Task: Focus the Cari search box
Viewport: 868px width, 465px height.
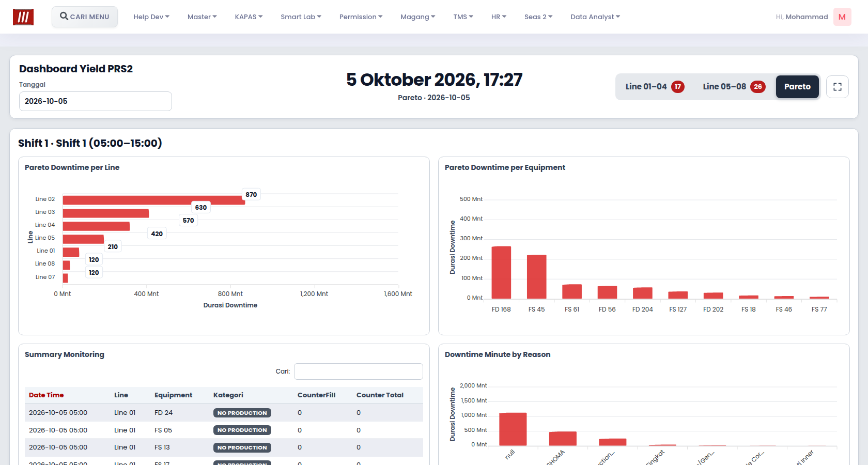Action: pos(359,371)
